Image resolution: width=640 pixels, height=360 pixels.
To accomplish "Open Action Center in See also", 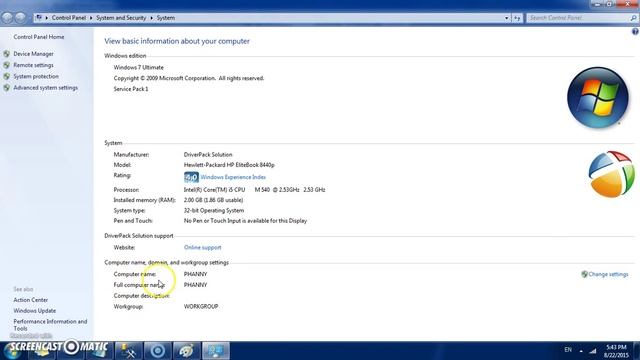I will (x=31, y=300).
